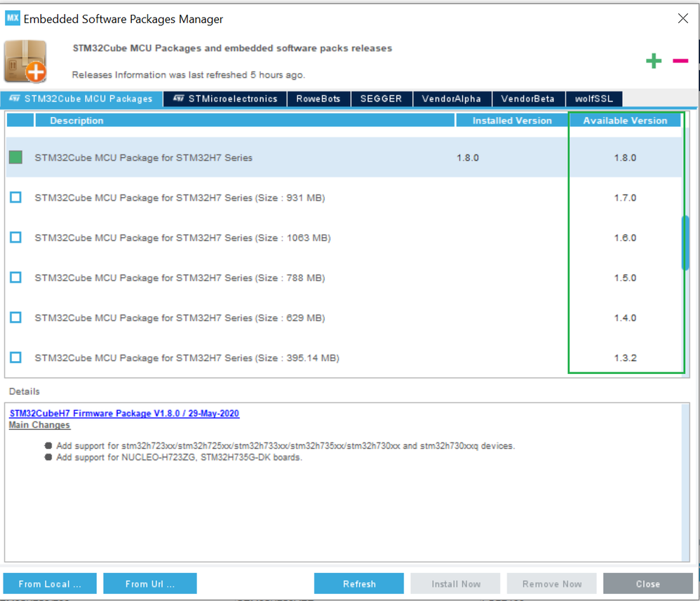Click the 'Add support for stm32h723xx' bullet line

tap(285, 445)
